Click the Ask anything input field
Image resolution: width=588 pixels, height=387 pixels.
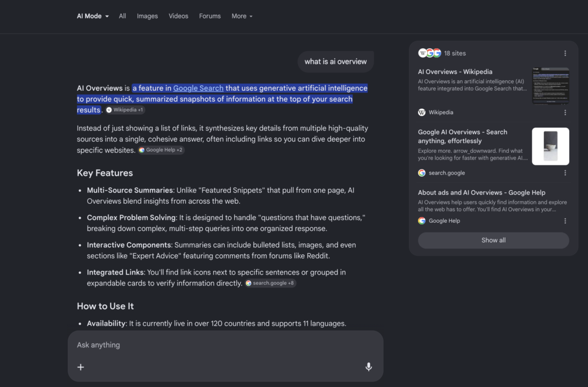pyautogui.click(x=225, y=345)
